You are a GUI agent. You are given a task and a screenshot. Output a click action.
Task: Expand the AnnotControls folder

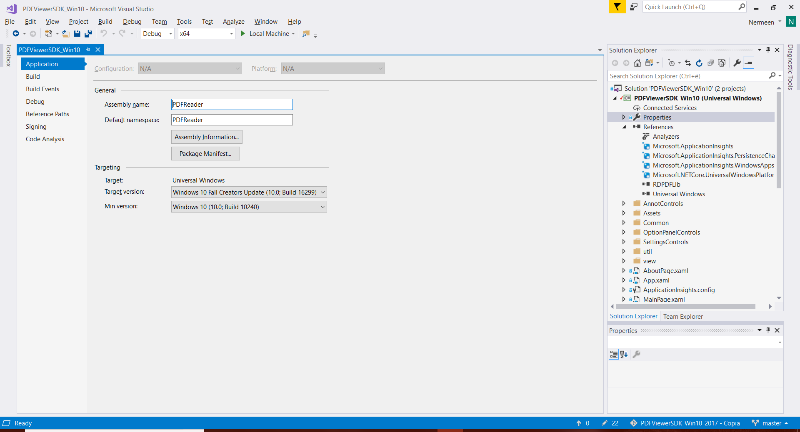[624, 203]
